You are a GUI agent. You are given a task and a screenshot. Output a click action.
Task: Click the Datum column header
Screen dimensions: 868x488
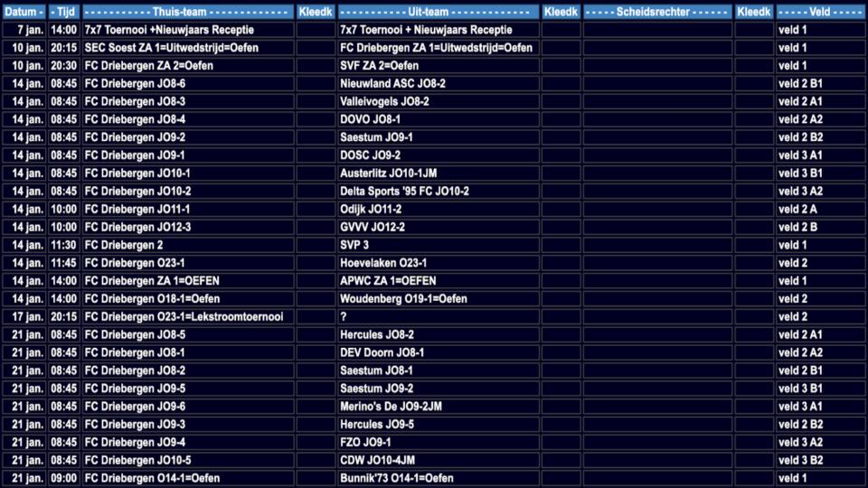point(24,12)
